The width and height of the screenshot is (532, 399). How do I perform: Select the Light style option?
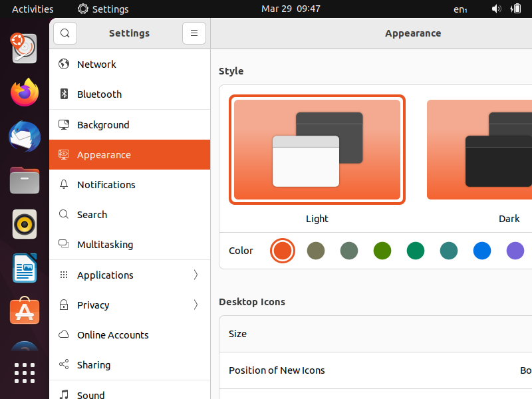pos(317,150)
